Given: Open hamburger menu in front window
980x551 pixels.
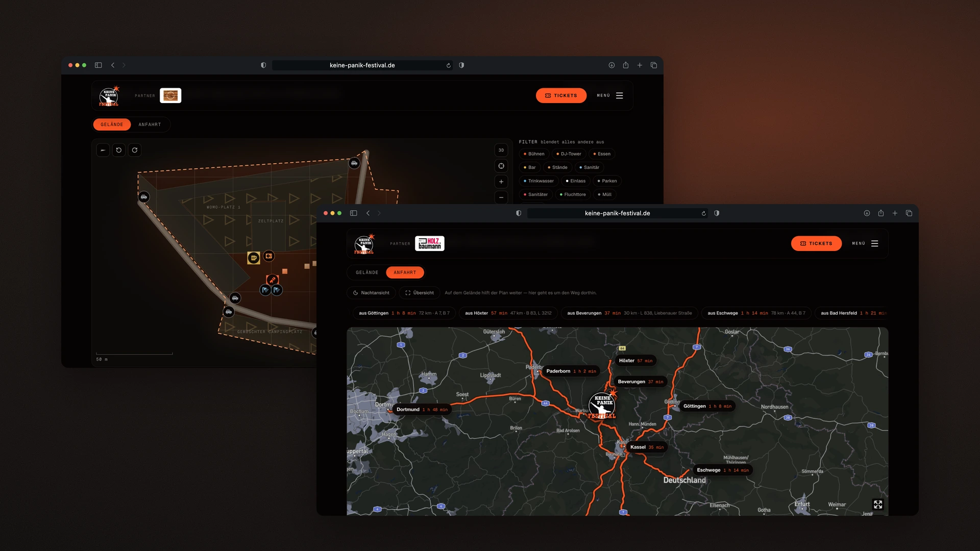Looking at the screenshot, I should (x=874, y=243).
